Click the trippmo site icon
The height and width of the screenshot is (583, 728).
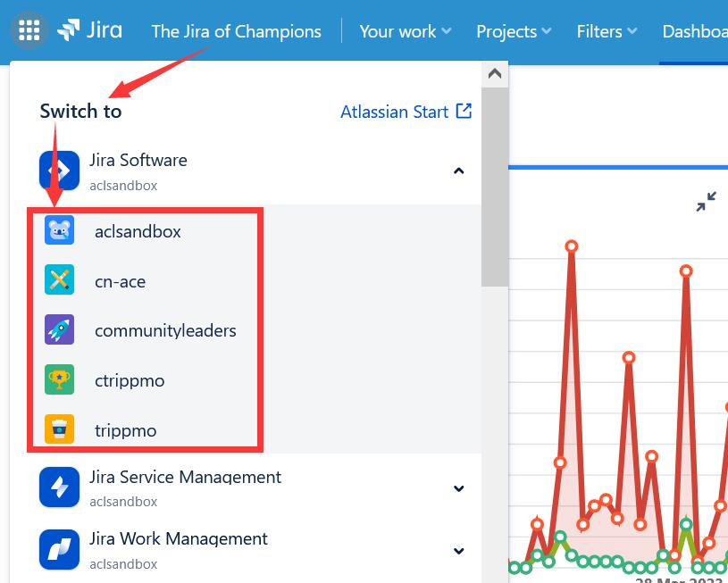coord(59,429)
